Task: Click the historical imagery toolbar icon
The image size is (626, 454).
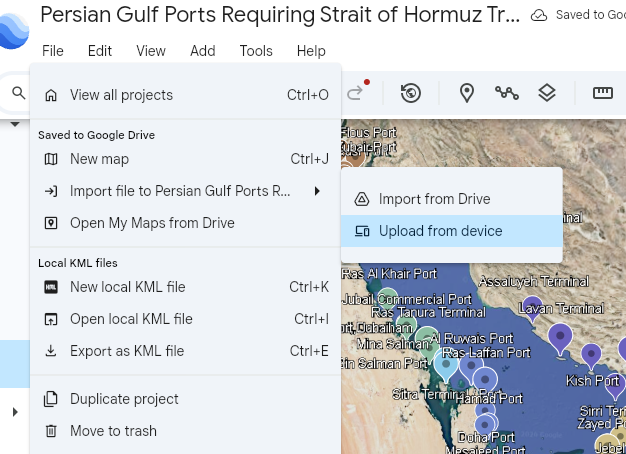Action: [410, 93]
